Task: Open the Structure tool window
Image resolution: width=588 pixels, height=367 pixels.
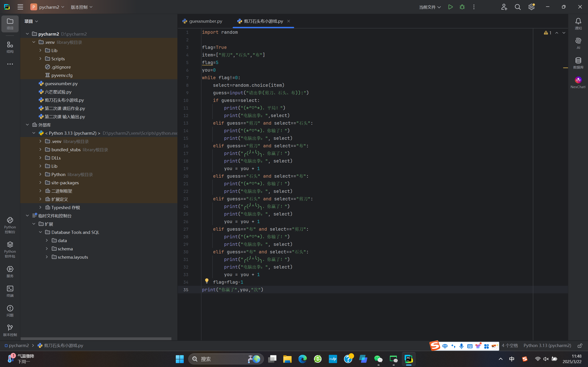Action: [x=10, y=47]
